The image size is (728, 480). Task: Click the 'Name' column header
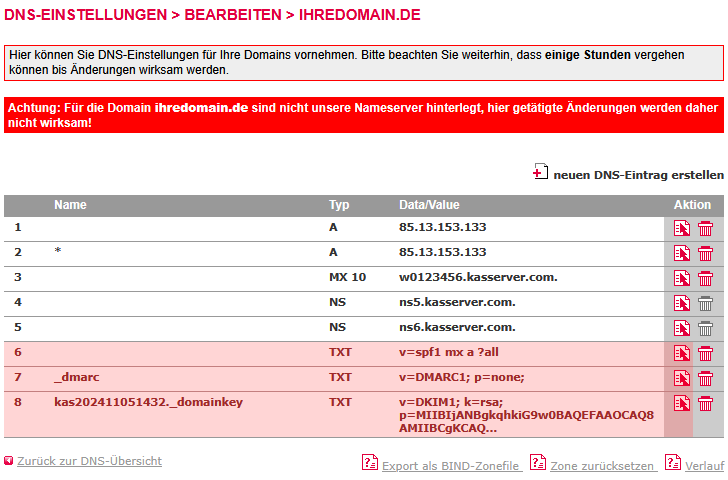pos(70,205)
